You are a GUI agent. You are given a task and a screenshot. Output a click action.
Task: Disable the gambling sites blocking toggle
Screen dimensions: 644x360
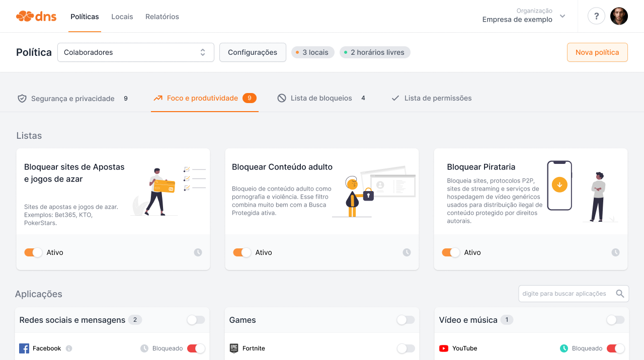[33, 252]
